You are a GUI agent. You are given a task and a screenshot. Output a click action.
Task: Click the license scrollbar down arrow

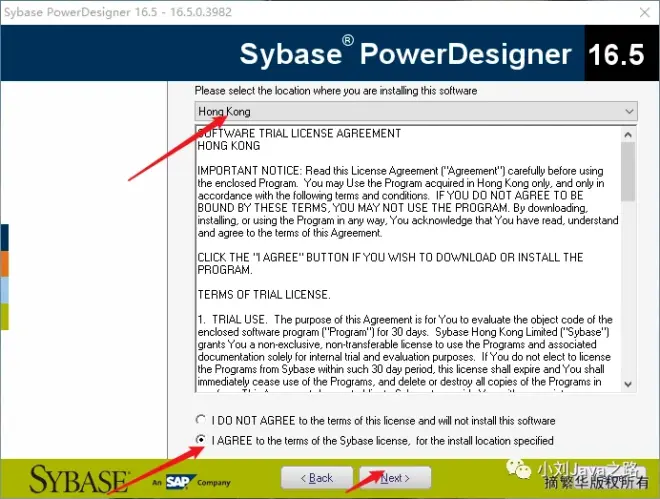(628, 384)
